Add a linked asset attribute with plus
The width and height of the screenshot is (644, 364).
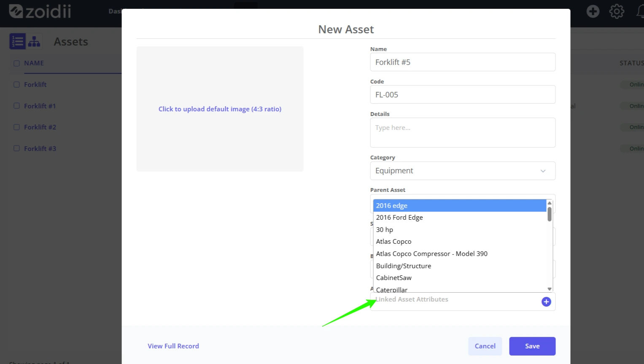coord(546,302)
